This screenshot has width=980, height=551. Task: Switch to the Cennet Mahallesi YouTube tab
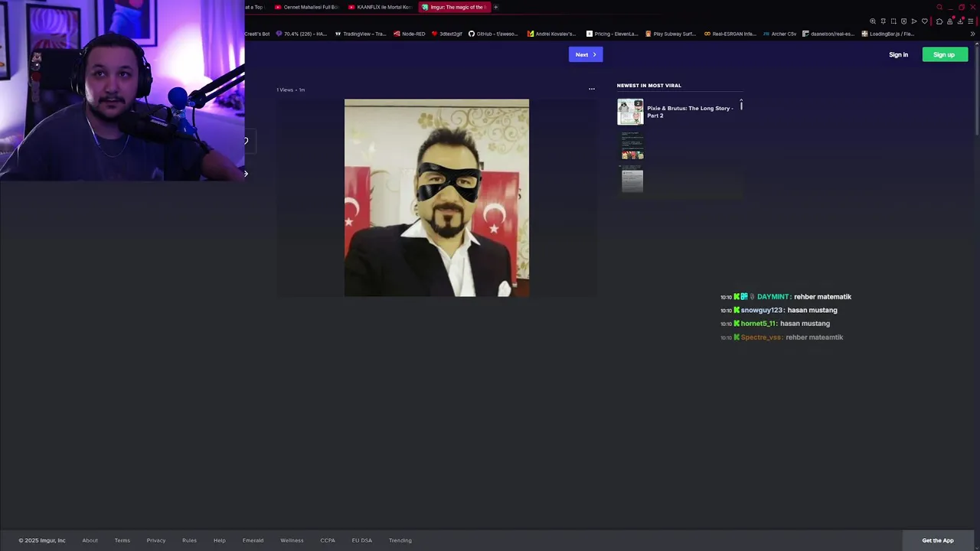pos(306,7)
